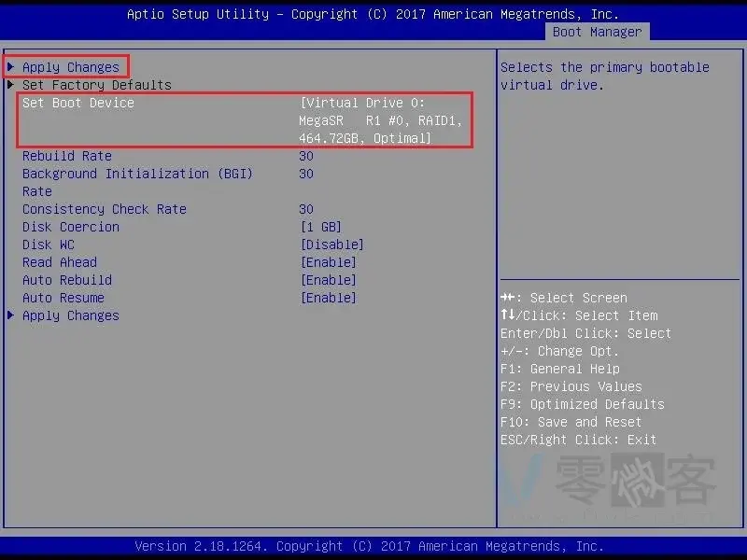The image size is (747, 560).
Task: Select the top Apply Changes entry
Action: (71, 67)
